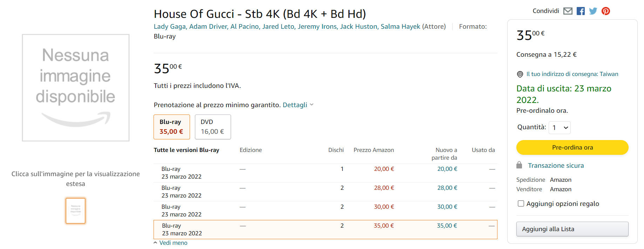Open the Adam Driver actor link
The height and width of the screenshot is (249, 644).
point(208,27)
